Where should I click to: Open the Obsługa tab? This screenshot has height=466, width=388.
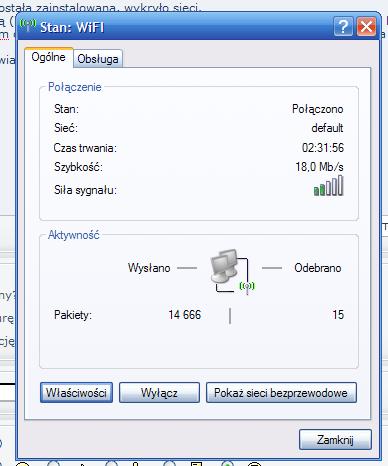98,59
